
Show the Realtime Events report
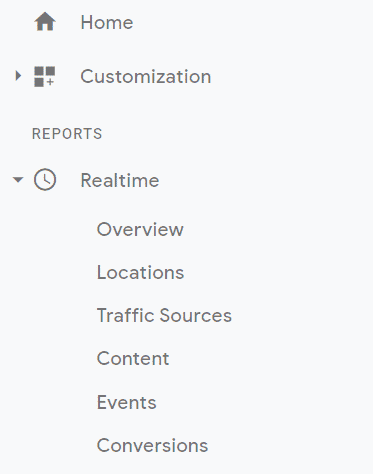(126, 402)
